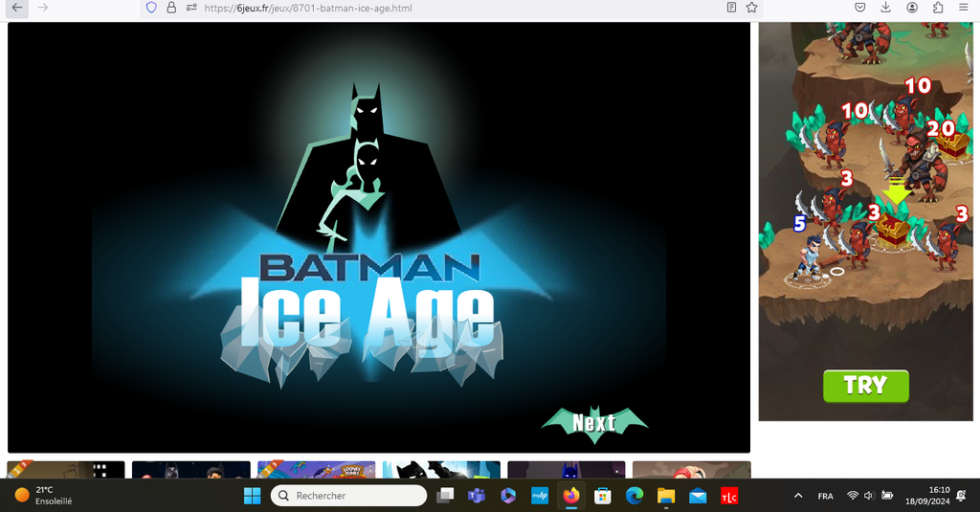Click the bat-shaped Next button
The width and height of the screenshot is (980, 512).
(x=594, y=422)
